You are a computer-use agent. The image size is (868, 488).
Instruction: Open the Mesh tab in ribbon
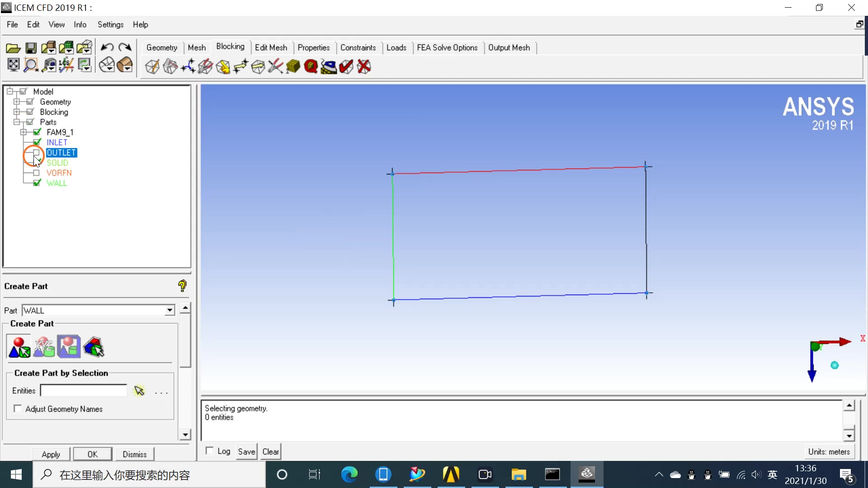coord(196,47)
